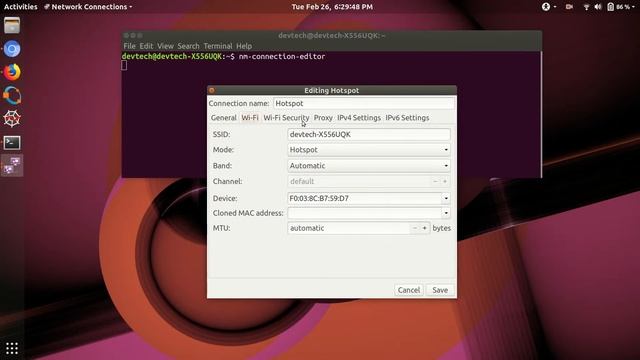Open the terminal Help menu
This screenshot has height=360, width=640.
pos(244,46)
